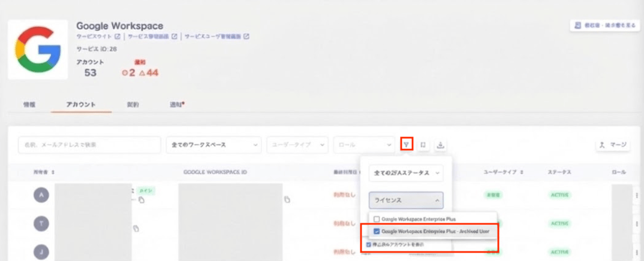Open the kebab menu for row T
This screenshot has height=261, width=644.
coord(637,224)
